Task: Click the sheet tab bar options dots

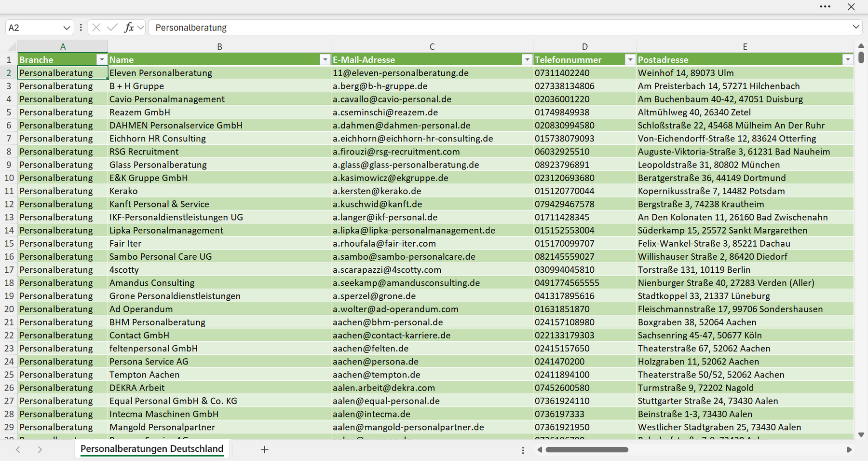Action: (523, 450)
